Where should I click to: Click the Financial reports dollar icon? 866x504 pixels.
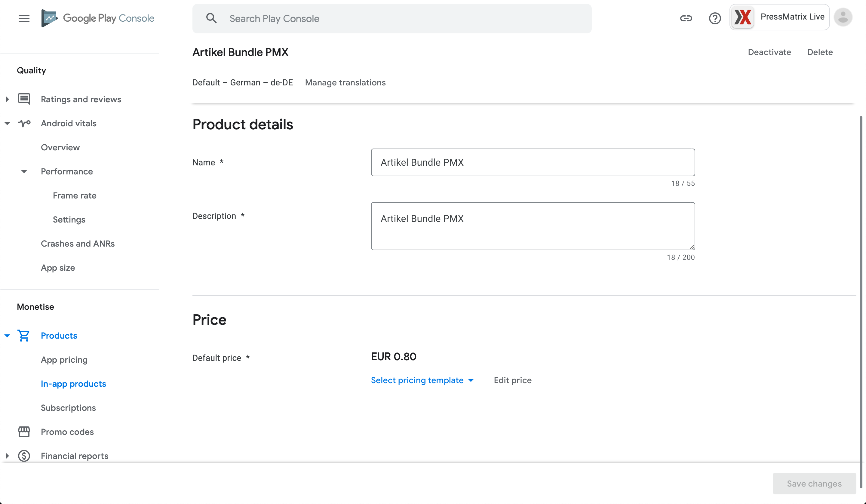point(24,456)
